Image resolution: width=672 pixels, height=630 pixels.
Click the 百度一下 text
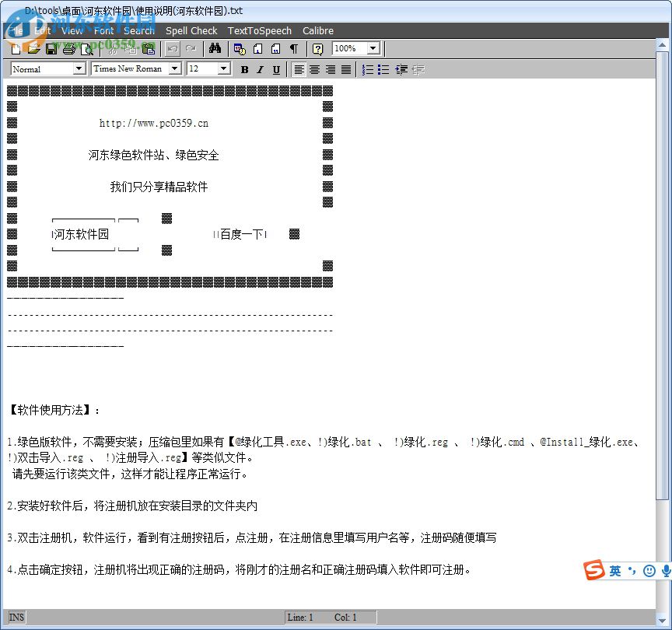tap(241, 234)
